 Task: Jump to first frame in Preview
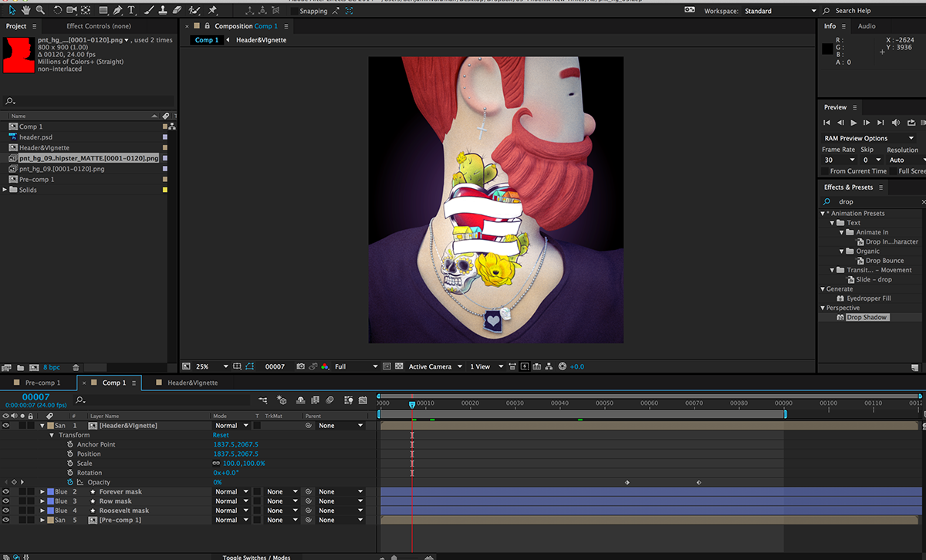click(827, 123)
